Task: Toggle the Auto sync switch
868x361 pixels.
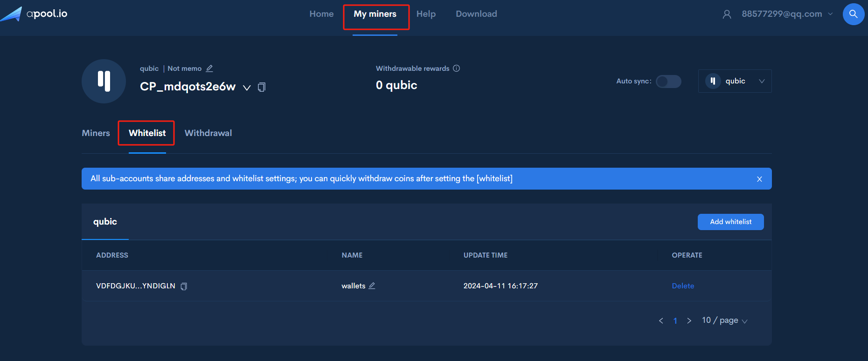Action: tap(668, 82)
